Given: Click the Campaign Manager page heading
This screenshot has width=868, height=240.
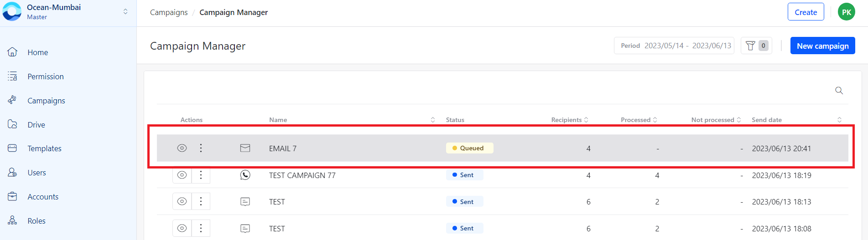Looking at the screenshot, I should [x=198, y=46].
